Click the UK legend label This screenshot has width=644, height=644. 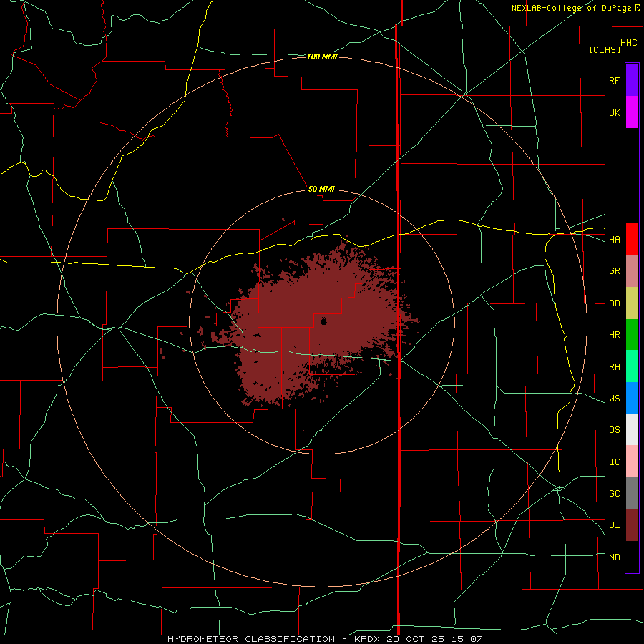click(x=614, y=112)
